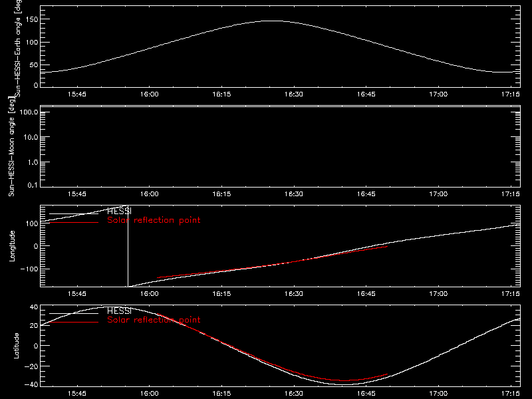Click the 16:15 time label under Longitude plot

[221, 294]
